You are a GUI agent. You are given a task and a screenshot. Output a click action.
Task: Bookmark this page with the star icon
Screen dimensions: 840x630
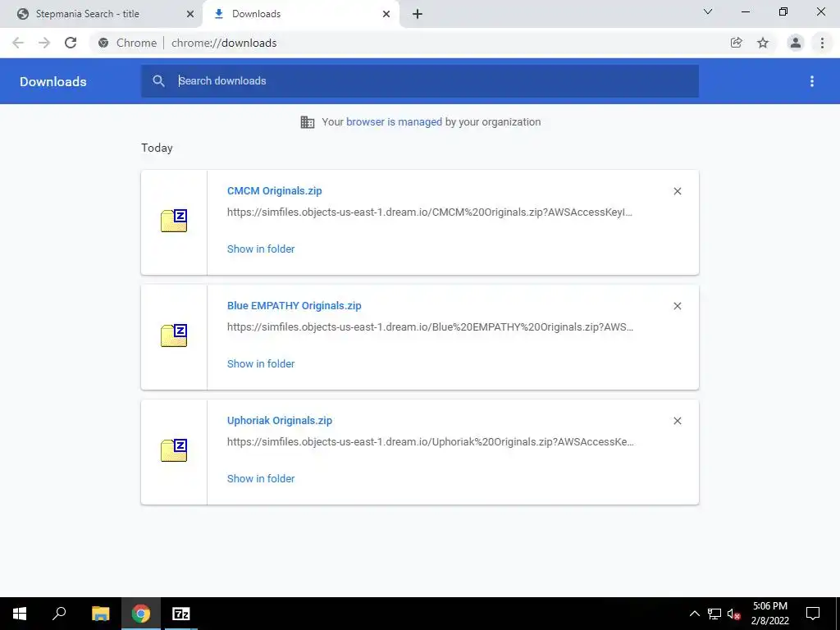[763, 43]
